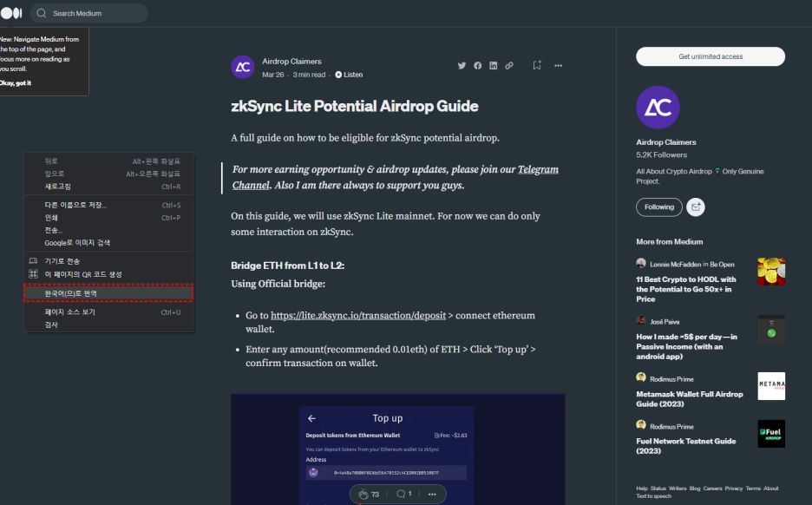The height and width of the screenshot is (505, 812).
Task: Choose Cast (전송) menu entry
Action: pos(108,230)
